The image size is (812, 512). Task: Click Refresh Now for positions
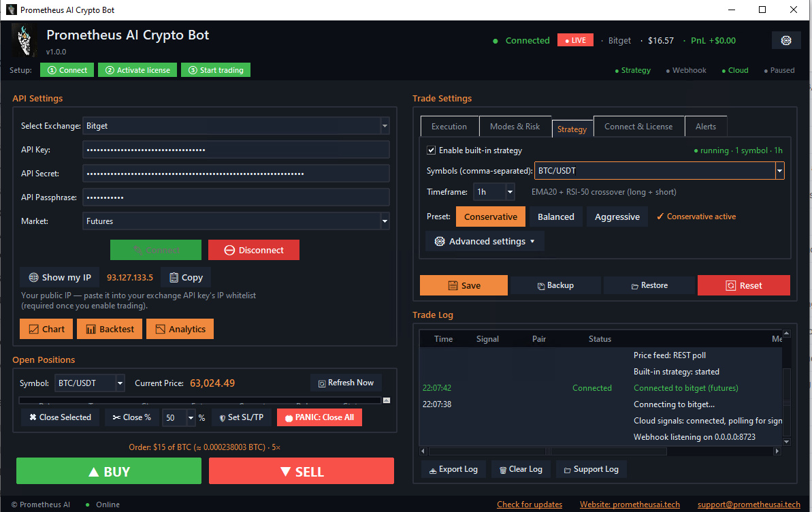click(346, 383)
